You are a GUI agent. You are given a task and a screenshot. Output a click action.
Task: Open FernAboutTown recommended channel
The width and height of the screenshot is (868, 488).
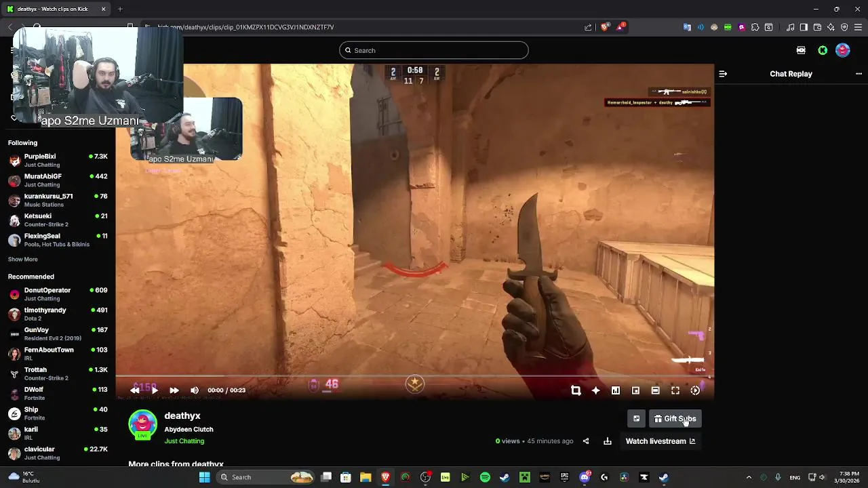point(58,354)
